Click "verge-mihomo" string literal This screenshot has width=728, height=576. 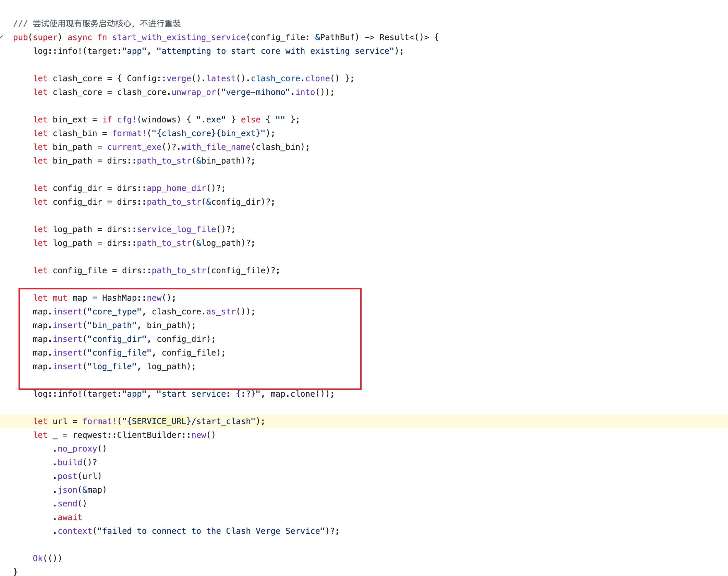point(255,92)
